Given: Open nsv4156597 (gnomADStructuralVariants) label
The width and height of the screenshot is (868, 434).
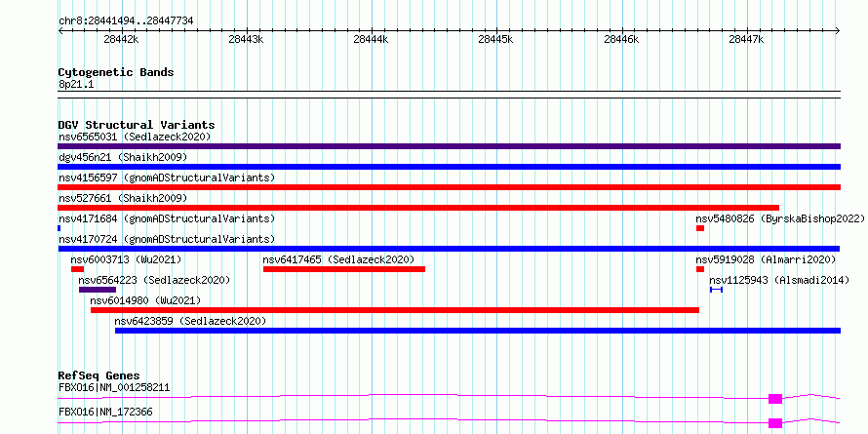Looking at the screenshot, I should coord(167,178).
